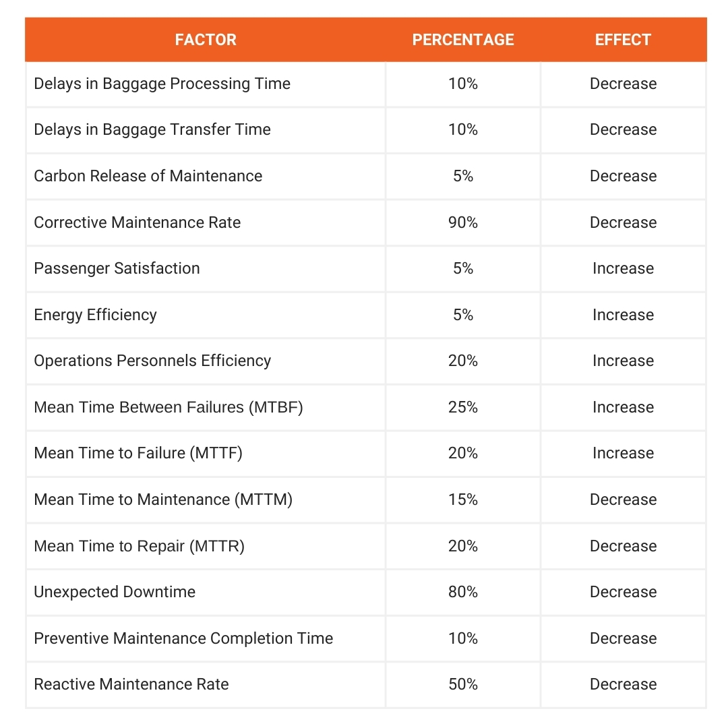Click the 25% value for MTBF
This screenshot has height=728, width=728.
click(x=463, y=407)
